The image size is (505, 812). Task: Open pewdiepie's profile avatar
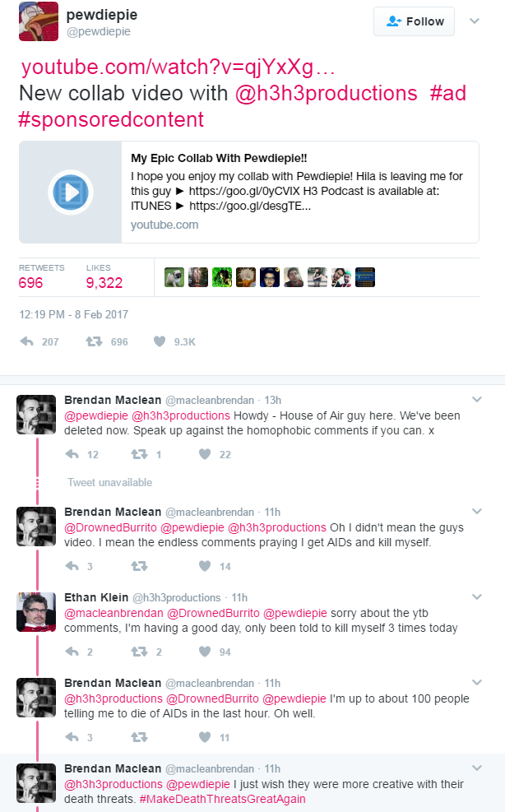click(x=39, y=21)
